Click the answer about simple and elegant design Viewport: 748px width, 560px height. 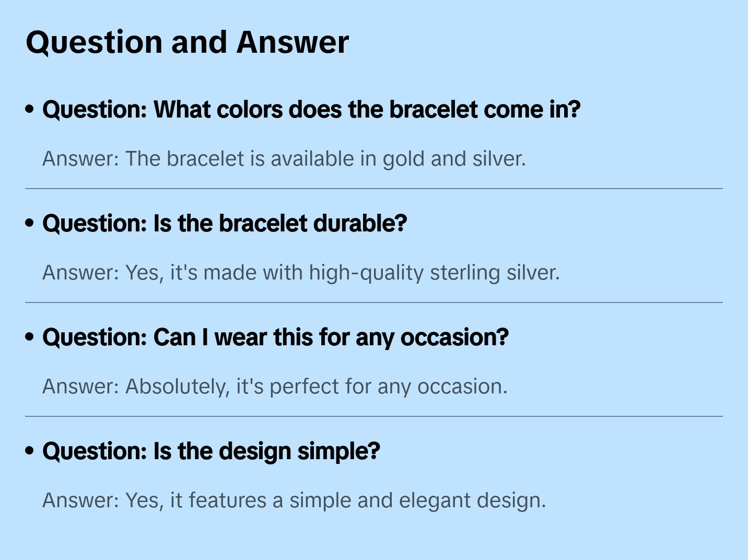point(294,500)
